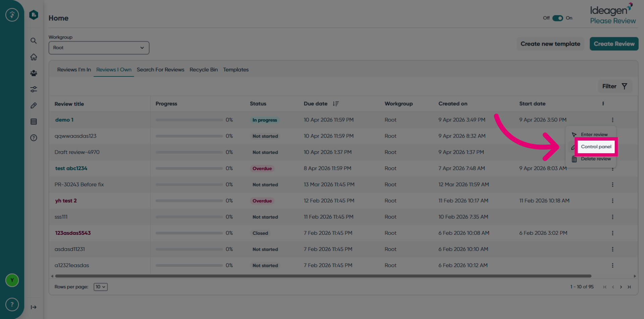The width and height of the screenshot is (644, 319).
Task: Open the Filter button
Action: (615, 86)
